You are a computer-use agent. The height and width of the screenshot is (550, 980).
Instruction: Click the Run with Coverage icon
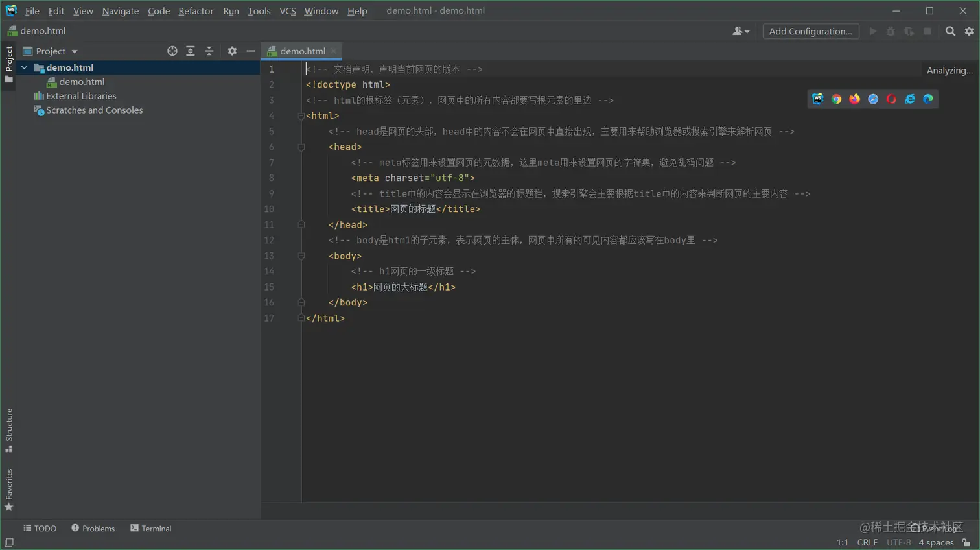click(x=909, y=31)
